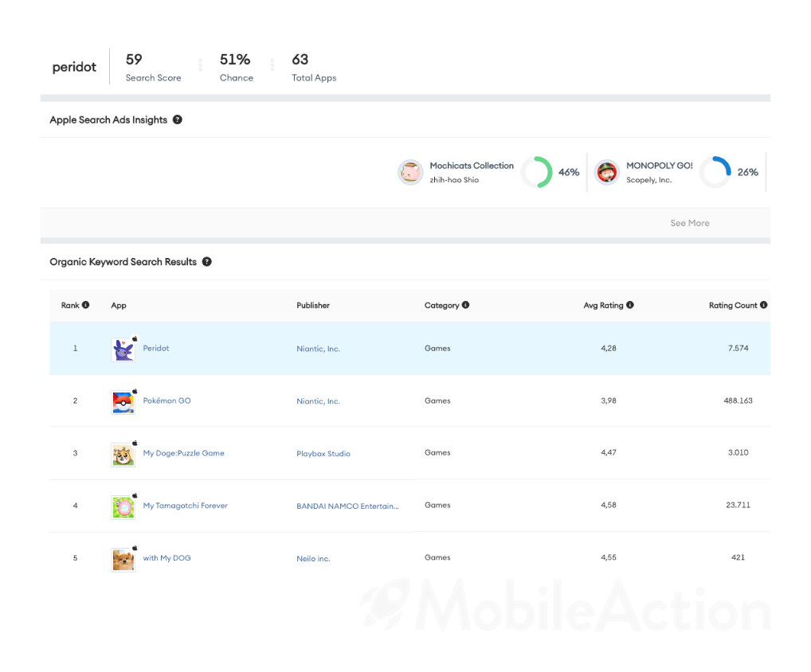Click the Rating Count column info icon
The height and width of the screenshot is (672, 811).
pyautogui.click(x=763, y=305)
